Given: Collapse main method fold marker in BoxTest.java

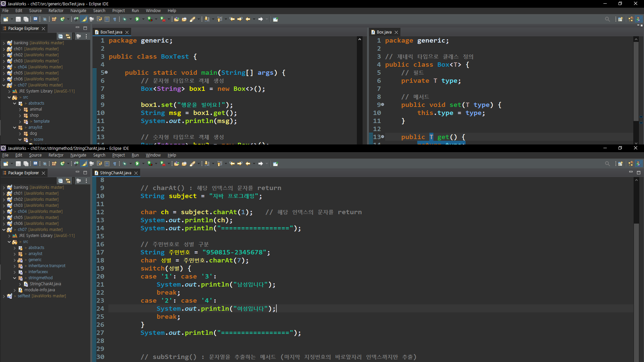Looking at the screenshot, I should [x=106, y=72].
